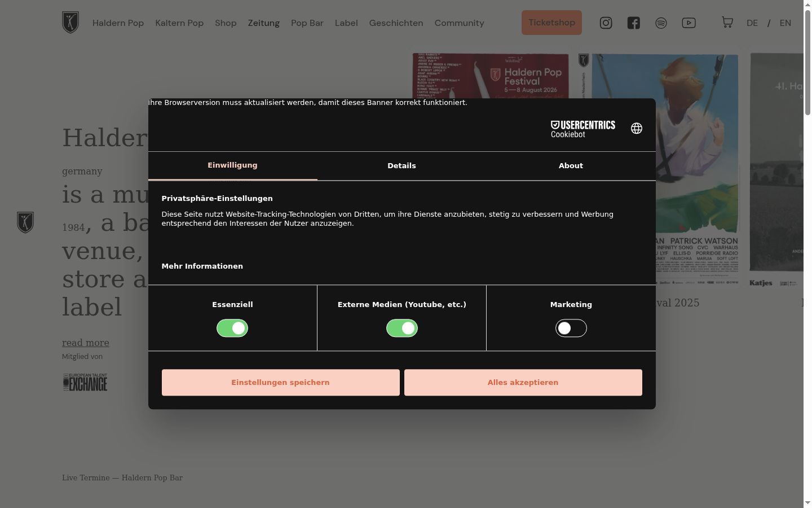Open the shopping cart icon
The image size is (812, 508).
[727, 23]
